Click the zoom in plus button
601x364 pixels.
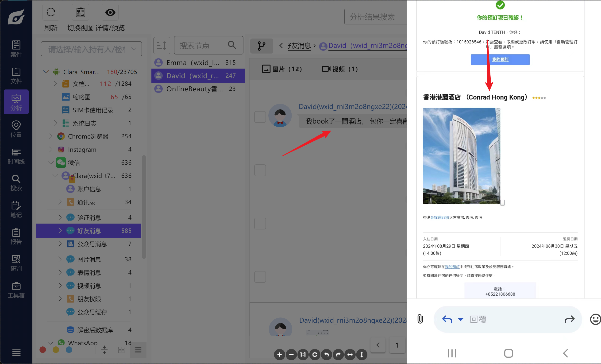point(280,354)
